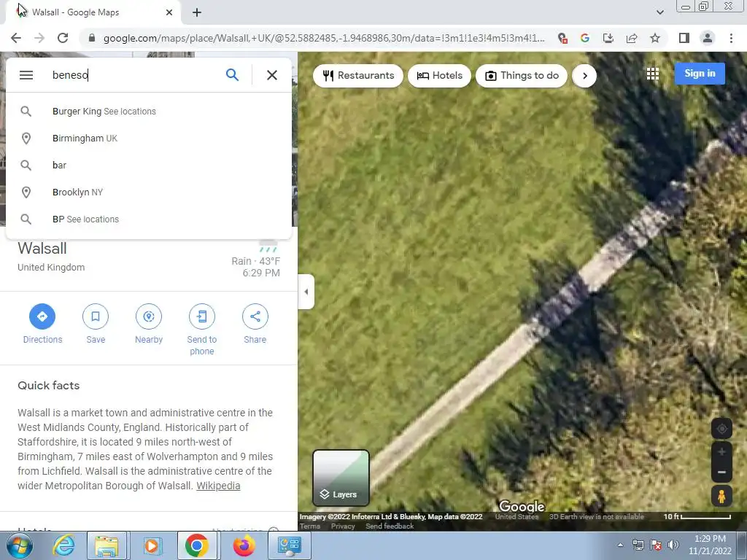747x560 pixels.
Task: Launch Internet Explorer from taskbar
Action: pos(64,545)
